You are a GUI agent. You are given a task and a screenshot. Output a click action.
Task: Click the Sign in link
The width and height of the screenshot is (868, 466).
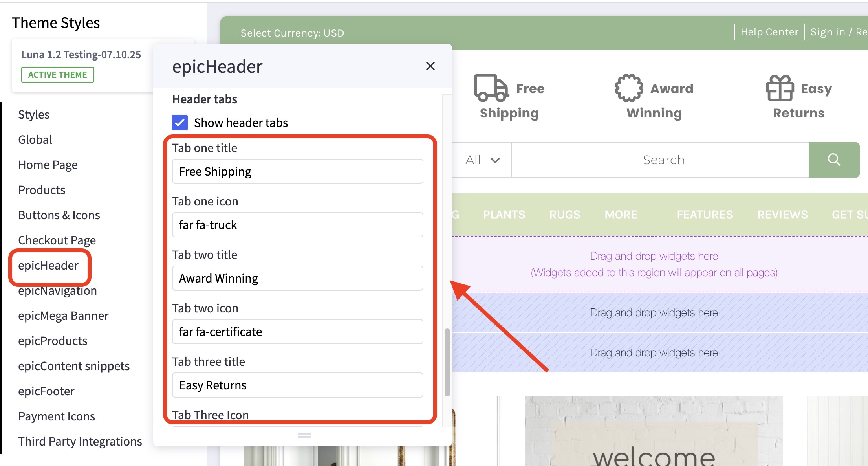[x=828, y=31]
